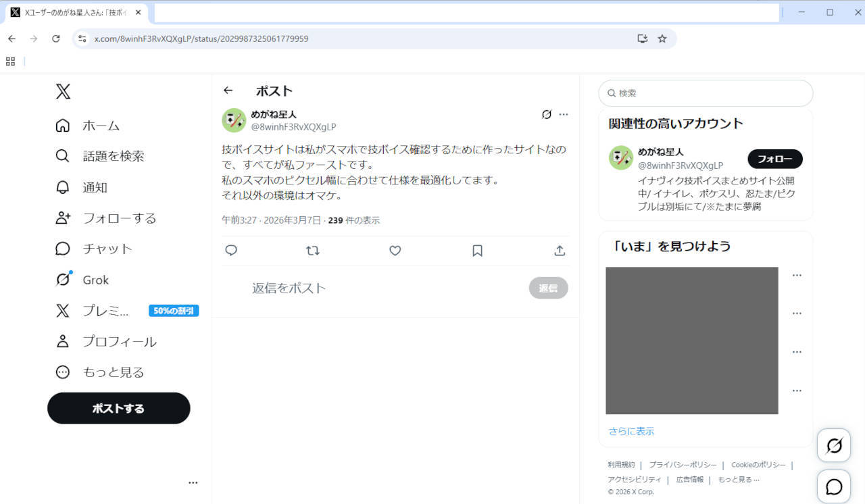Click the ポストする button
The width and height of the screenshot is (865, 504).
click(x=119, y=408)
